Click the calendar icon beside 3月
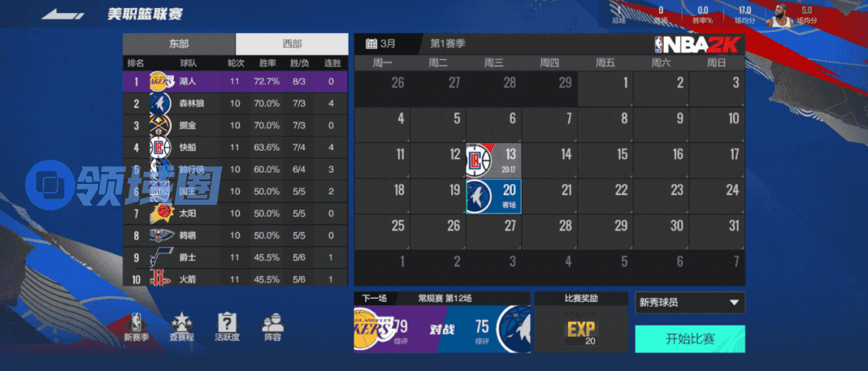 click(371, 43)
